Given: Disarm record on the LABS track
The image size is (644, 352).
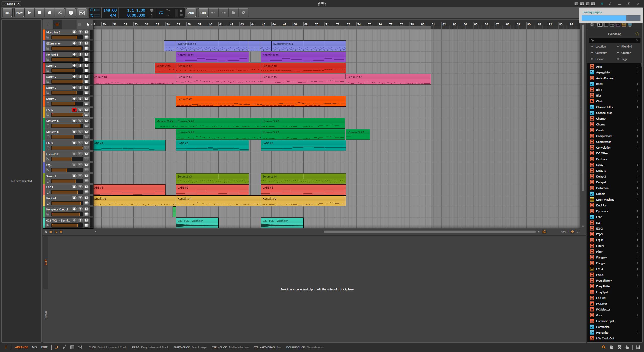Looking at the screenshot, I should (x=74, y=110).
